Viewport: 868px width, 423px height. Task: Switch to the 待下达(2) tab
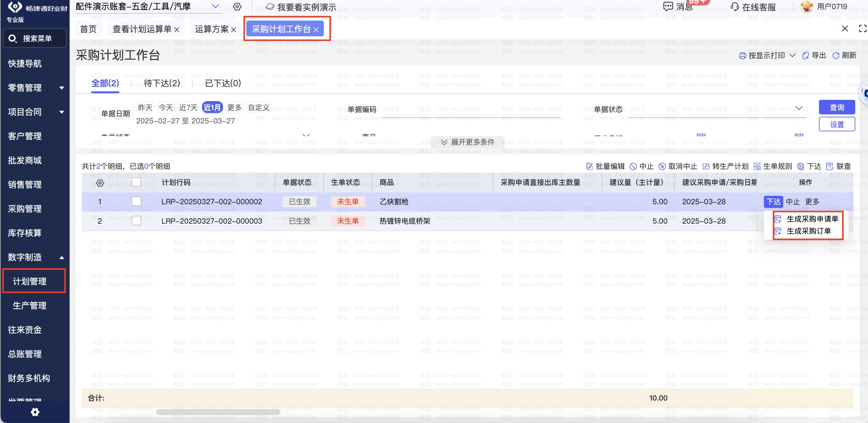point(162,83)
